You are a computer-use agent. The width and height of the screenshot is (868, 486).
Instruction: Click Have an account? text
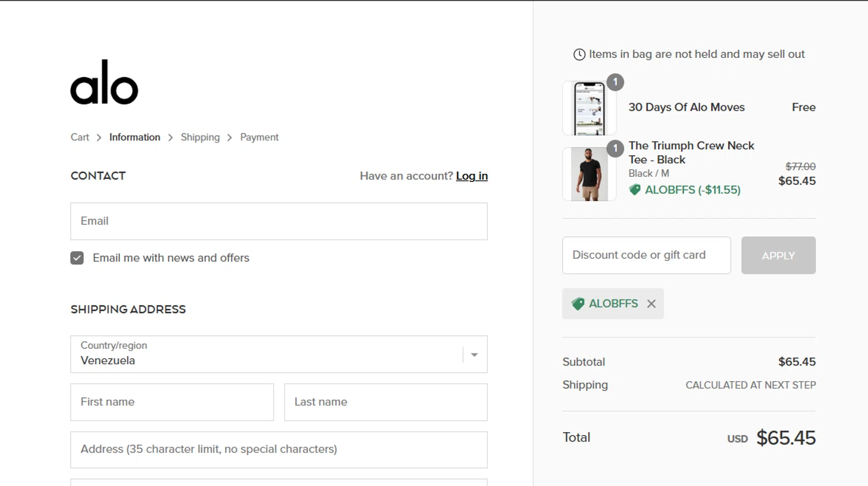click(x=406, y=176)
